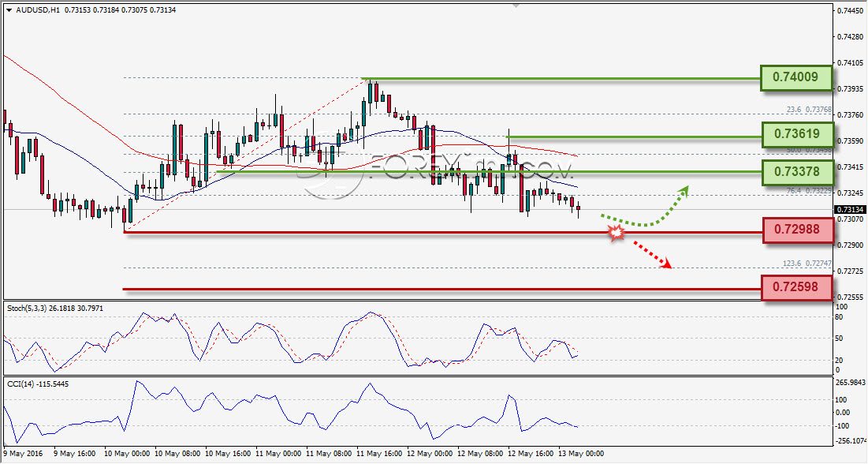Click price scale value 0.73415

tap(851, 167)
